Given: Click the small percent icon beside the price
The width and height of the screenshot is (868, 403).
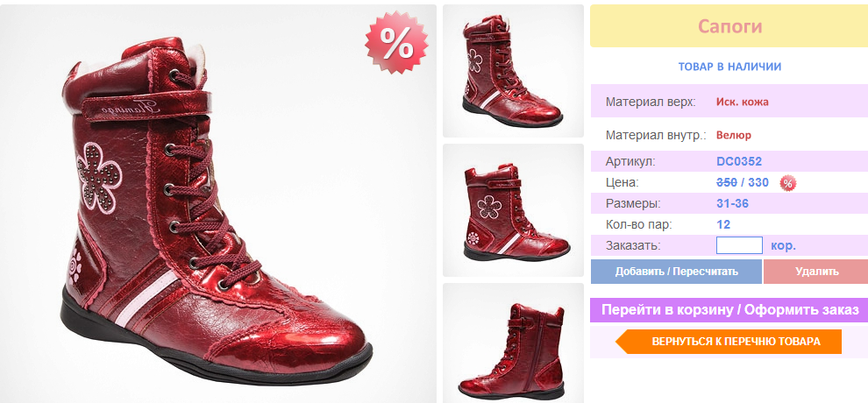Looking at the screenshot, I should [x=788, y=183].
